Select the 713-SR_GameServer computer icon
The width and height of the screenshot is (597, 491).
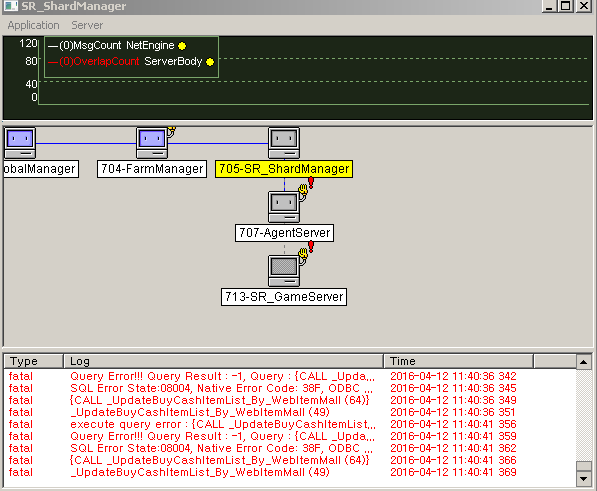point(284,271)
